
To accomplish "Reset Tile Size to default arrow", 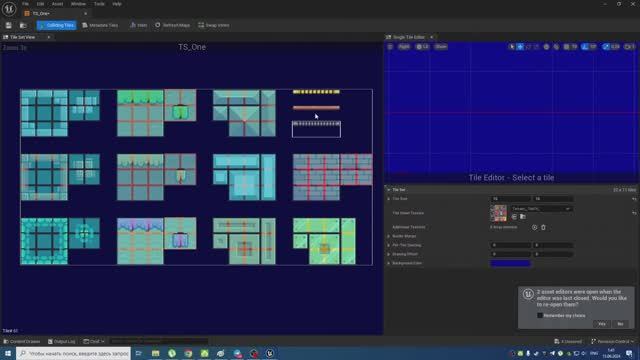I will 634,199.
